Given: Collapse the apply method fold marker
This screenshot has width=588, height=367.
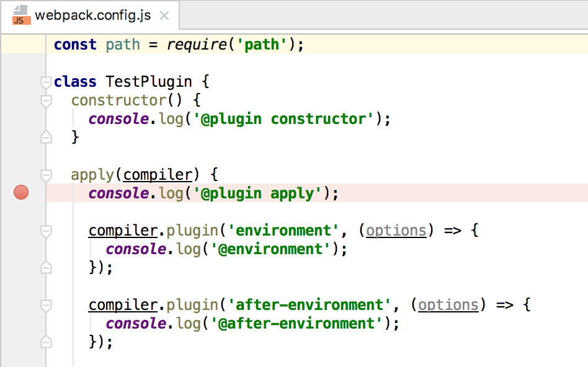Looking at the screenshot, I should (x=46, y=175).
